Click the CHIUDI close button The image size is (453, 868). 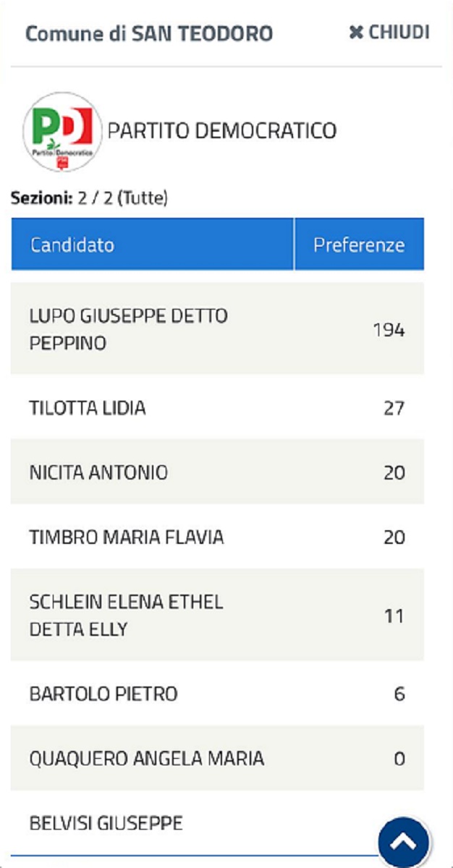pos(389,33)
